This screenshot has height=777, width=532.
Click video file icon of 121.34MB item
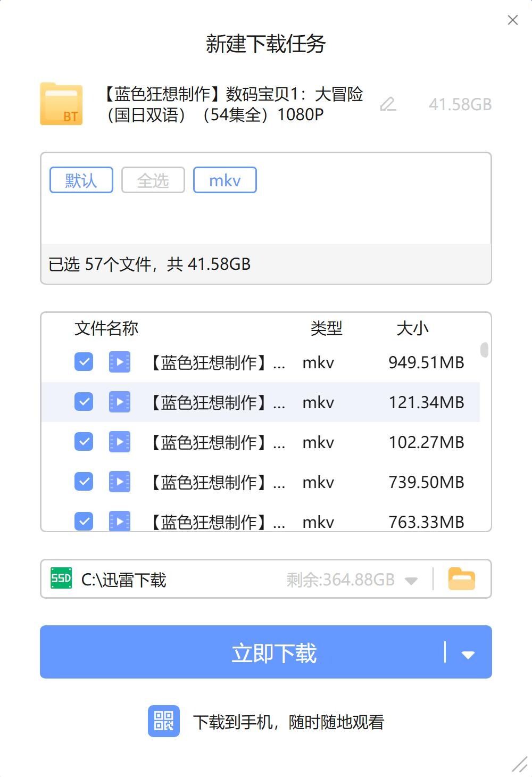[120, 402]
